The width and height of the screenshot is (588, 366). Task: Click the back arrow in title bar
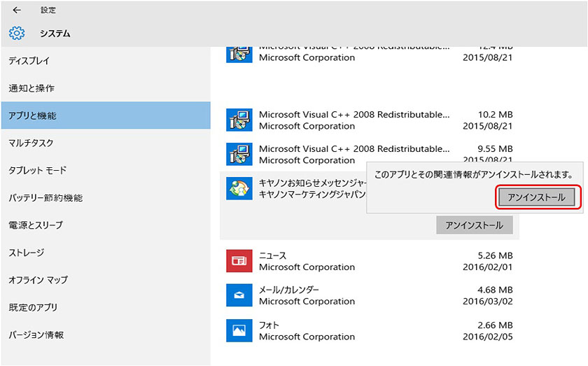pos(17,10)
